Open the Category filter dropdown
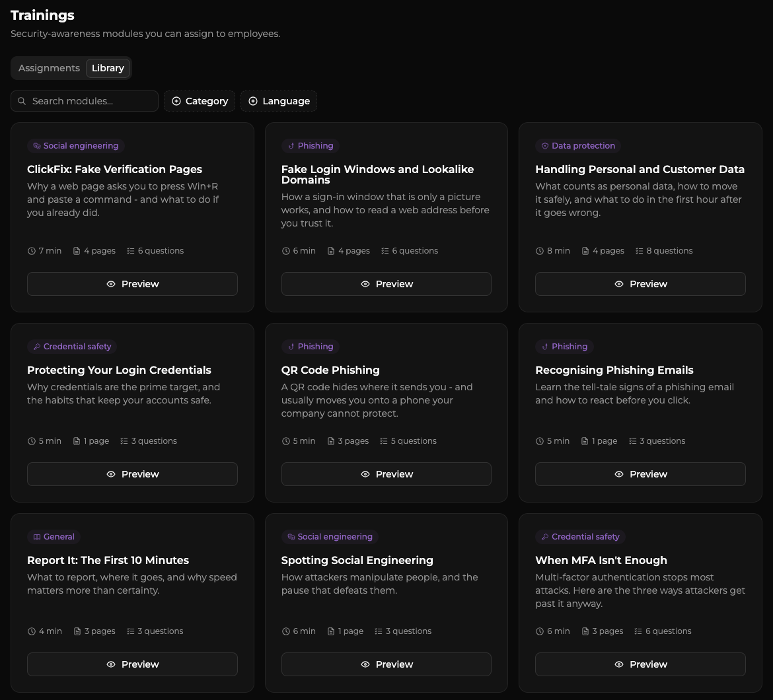Screen dimensions: 773x700 point(199,101)
